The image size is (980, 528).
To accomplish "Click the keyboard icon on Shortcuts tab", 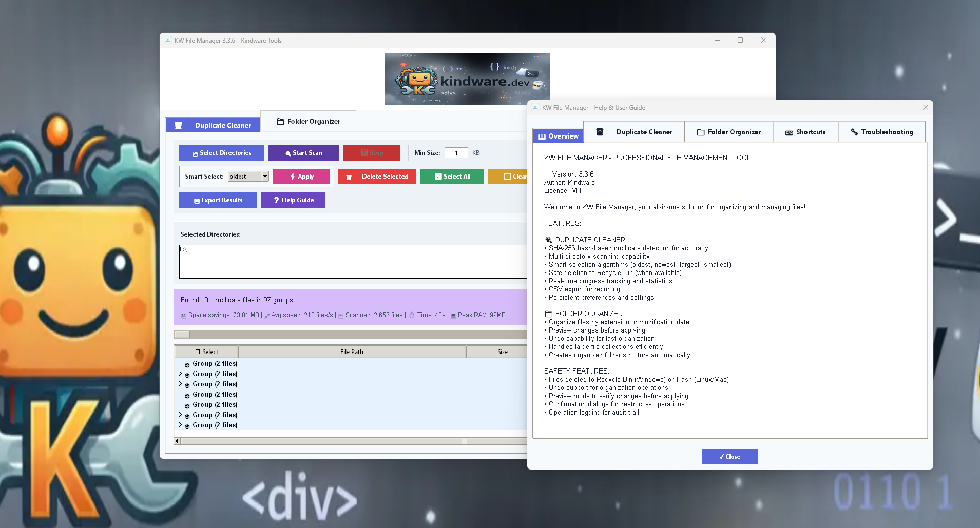I will click(x=789, y=132).
